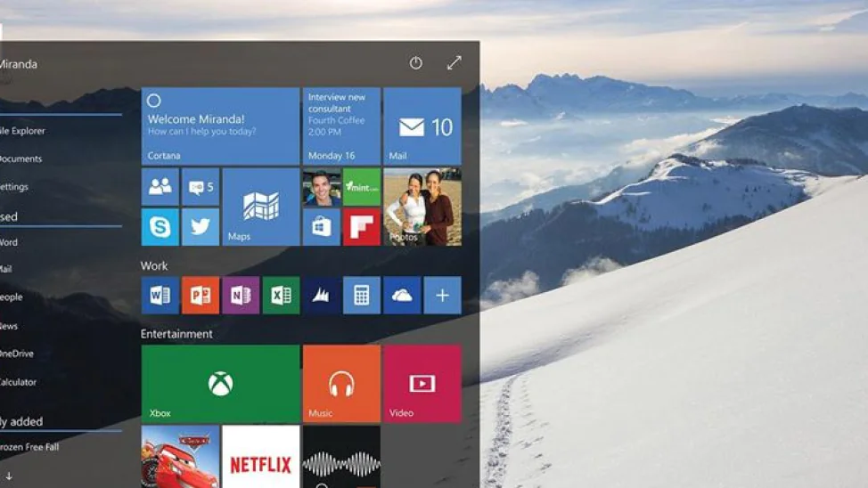
Task: Open the messaging tile showing 5
Action: click(201, 187)
